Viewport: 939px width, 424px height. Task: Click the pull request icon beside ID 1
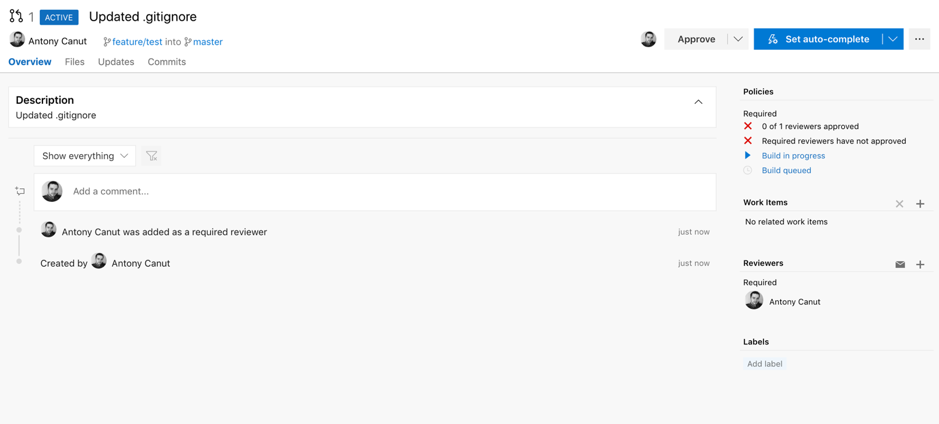click(x=16, y=16)
